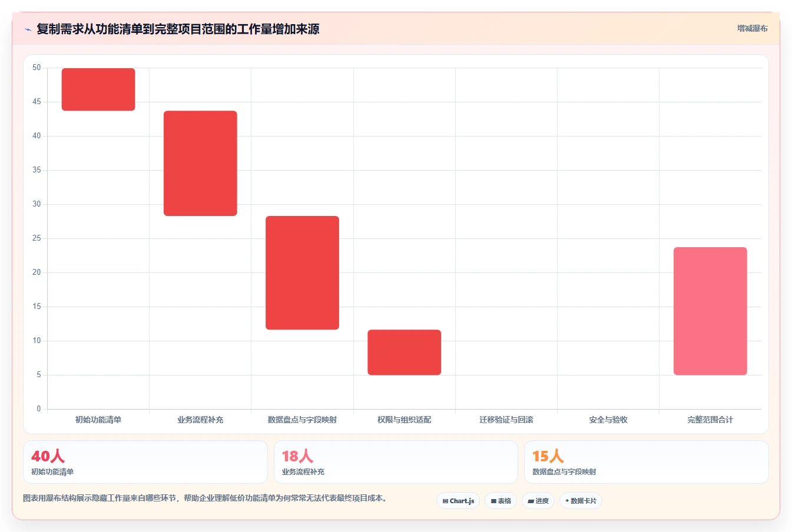The width and height of the screenshot is (792, 532).
Task: Click x-axis label 安全与验收
Action: pos(608,420)
